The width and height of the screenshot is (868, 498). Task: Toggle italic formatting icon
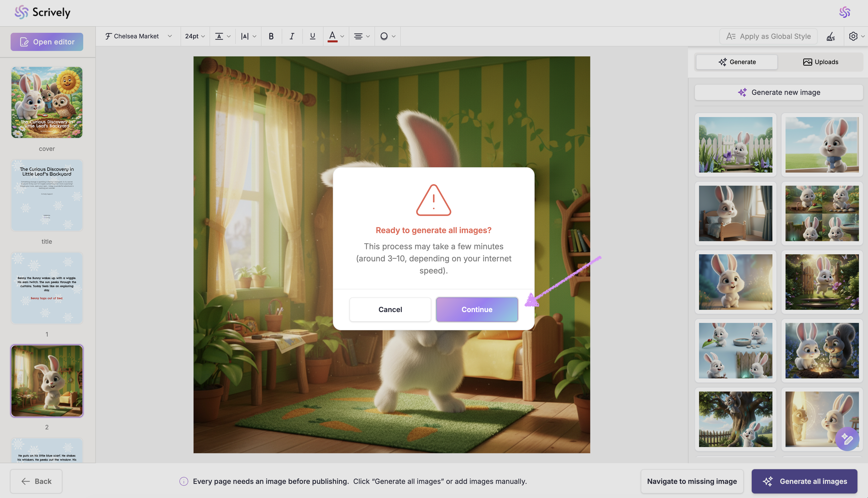click(292, 36)
